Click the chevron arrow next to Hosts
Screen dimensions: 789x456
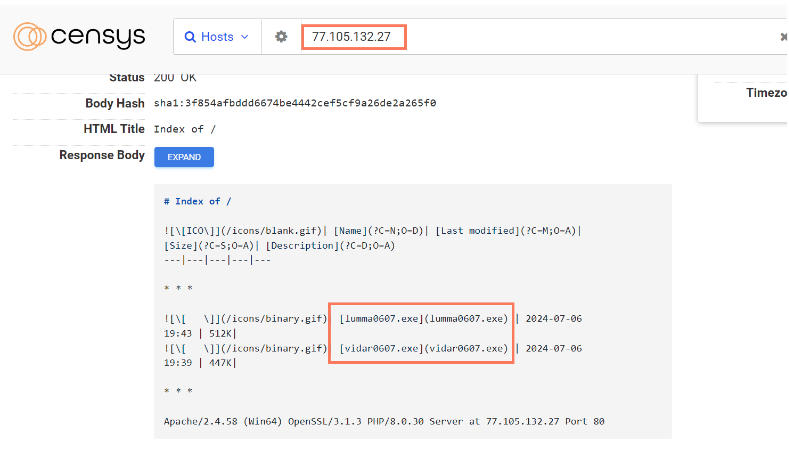(x=244, y=37)
